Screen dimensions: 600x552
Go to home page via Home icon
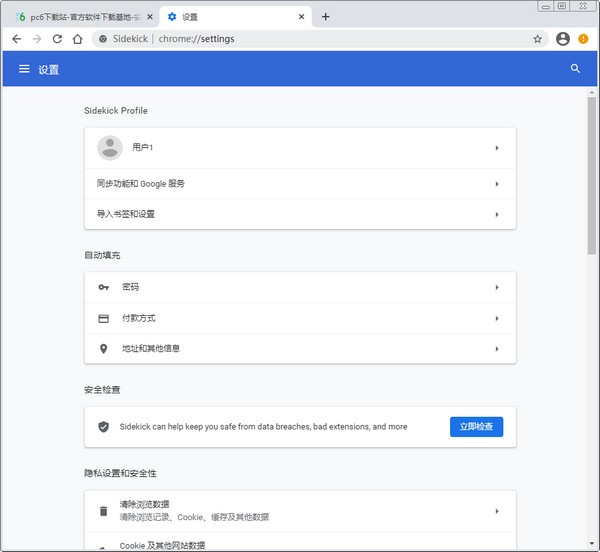pyautogui.click(x=77, y=39)
